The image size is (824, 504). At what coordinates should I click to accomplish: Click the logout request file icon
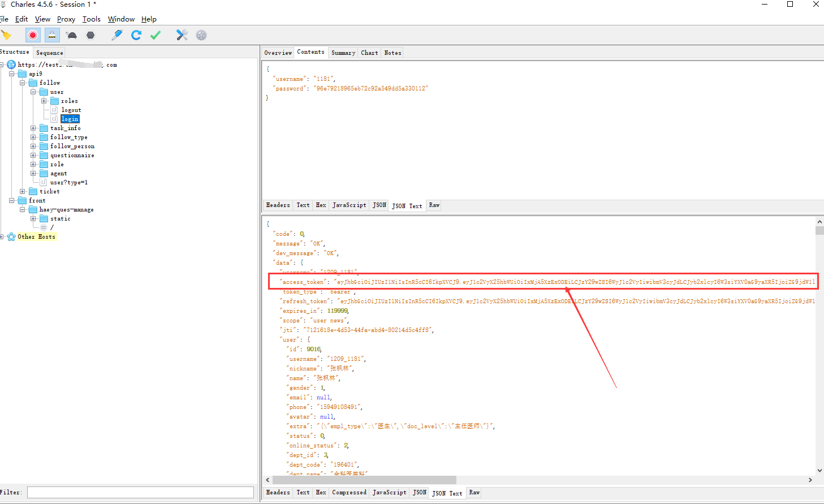coord(55,110)
